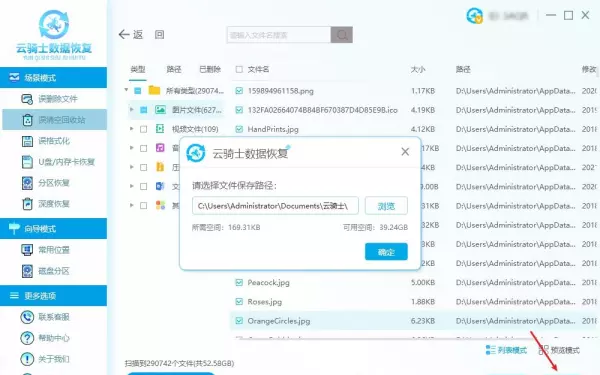Click the compressed file type icon
600x375 pixels.
tap(160, 167)
